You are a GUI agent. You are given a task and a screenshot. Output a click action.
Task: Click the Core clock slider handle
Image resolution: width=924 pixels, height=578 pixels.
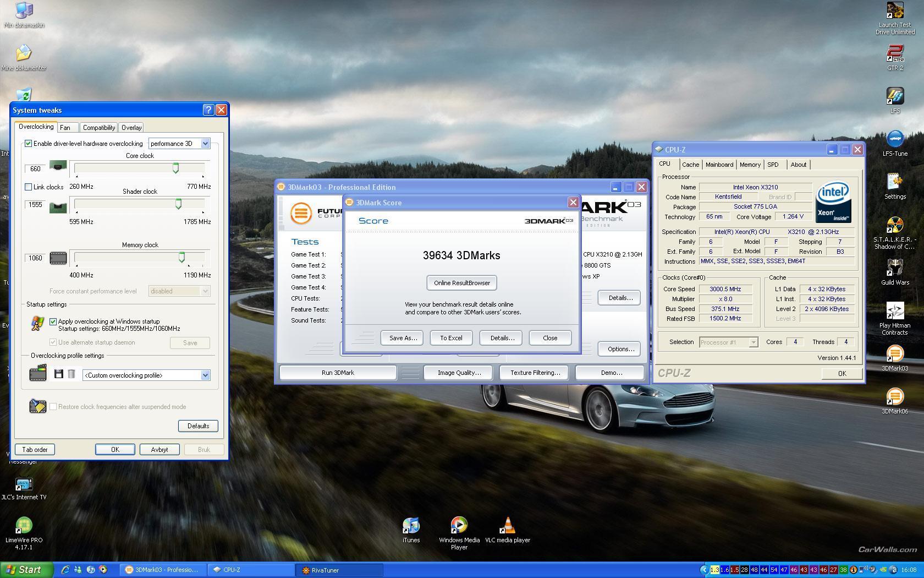[176, 168]
